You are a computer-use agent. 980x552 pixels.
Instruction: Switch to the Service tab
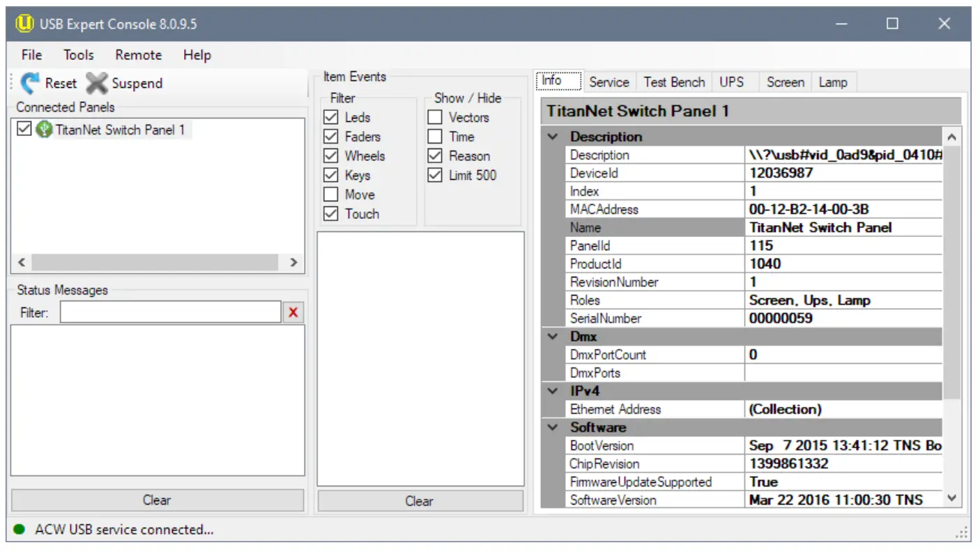[x=609, y=82]
